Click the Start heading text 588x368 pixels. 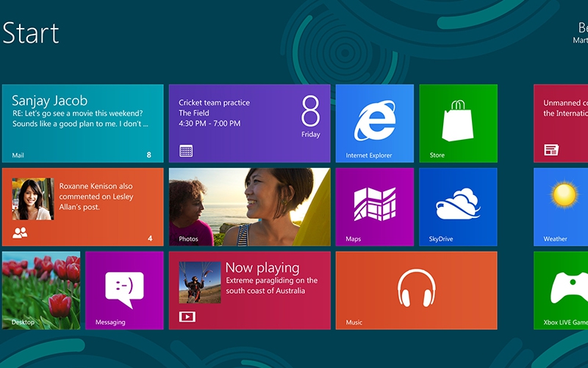(30, 33)
